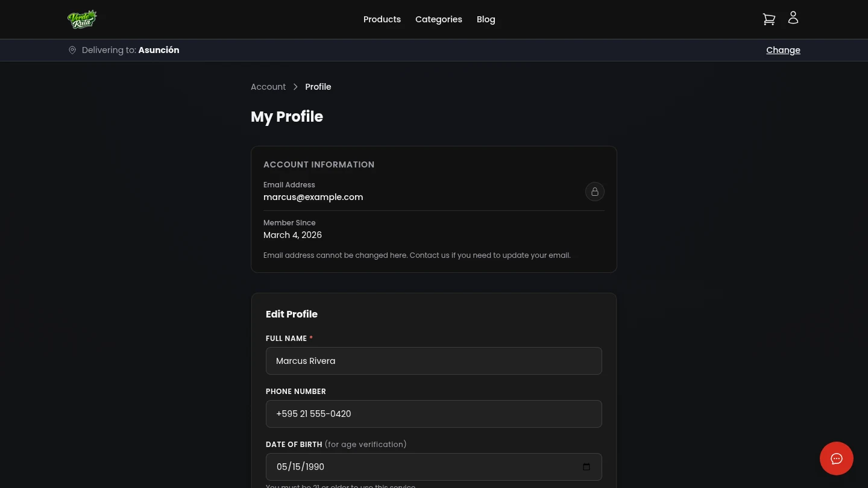Click the lock icon next to Email Address
The image size is (868, 488).
[595, 192]
